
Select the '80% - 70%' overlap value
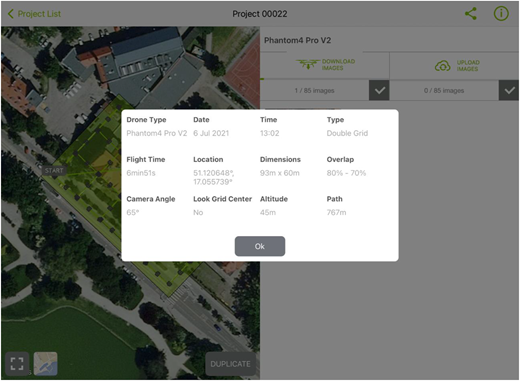(x=346, y=173)
